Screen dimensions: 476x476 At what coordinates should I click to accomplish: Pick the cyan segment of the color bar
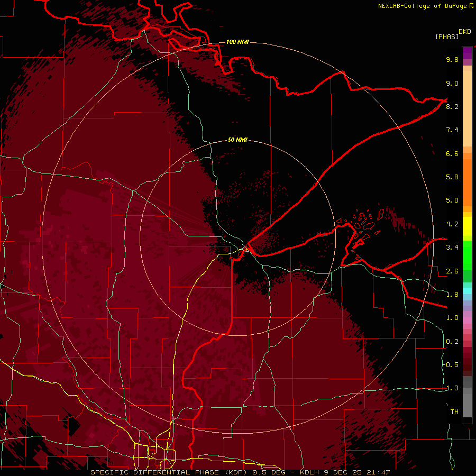point(467,291)
